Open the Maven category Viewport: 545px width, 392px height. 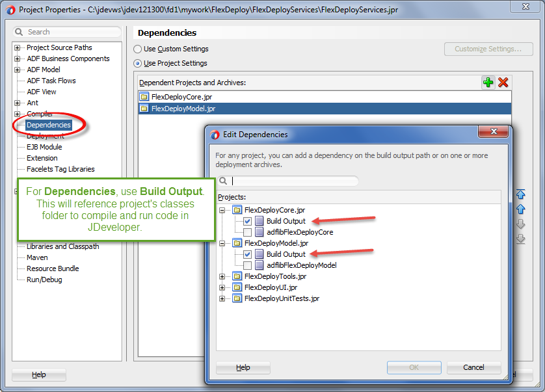click(37, 257)
